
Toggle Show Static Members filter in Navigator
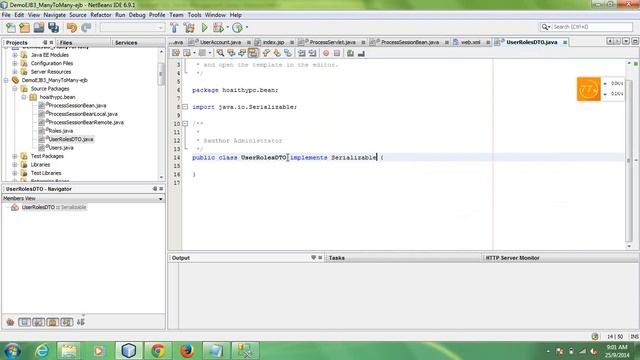(39, 322)
